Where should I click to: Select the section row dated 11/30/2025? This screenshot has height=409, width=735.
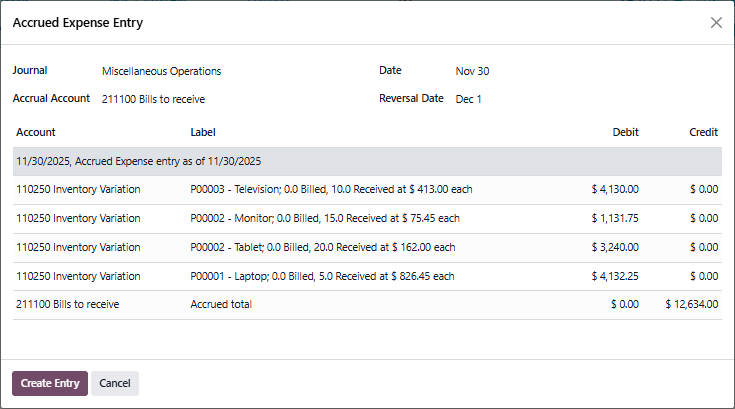coord(138,161)
